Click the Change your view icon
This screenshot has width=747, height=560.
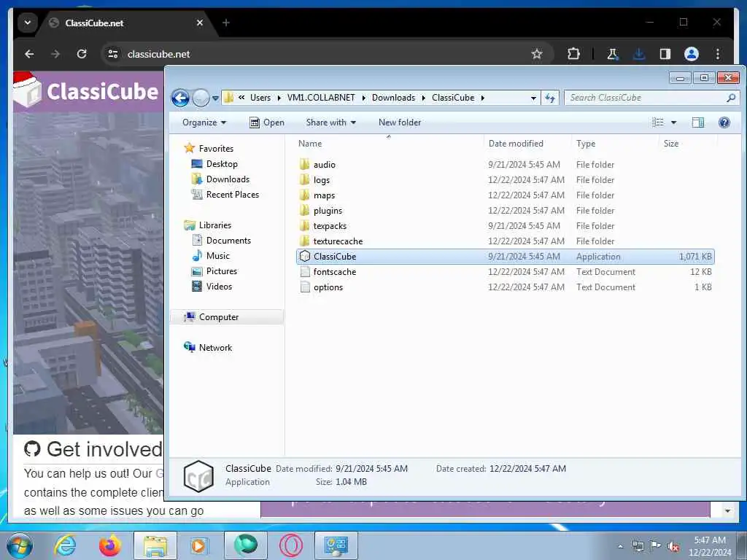click(x=658, y=122)
